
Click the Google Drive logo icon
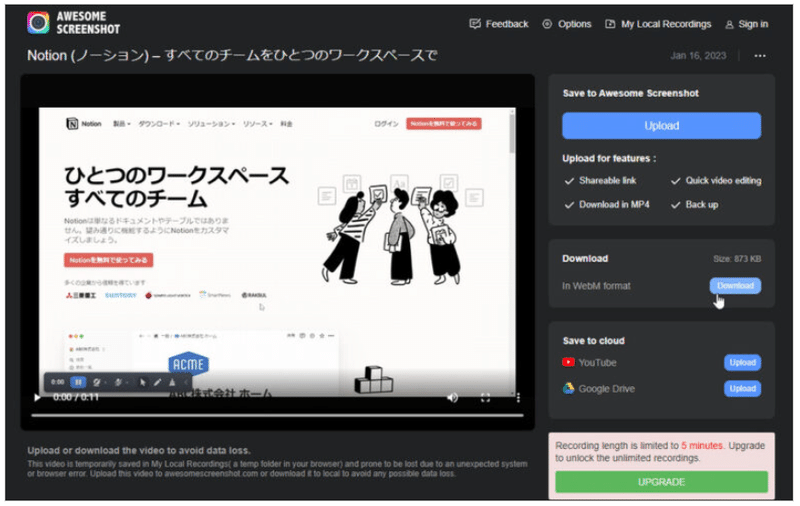pyautogui.click(x=568, y=389)
